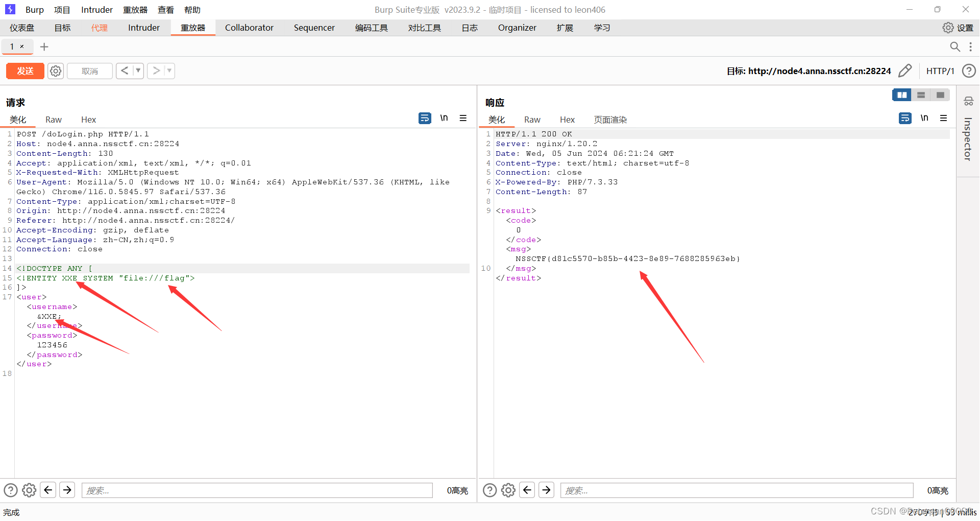980x521 pixels.
Task: Open request search help icon
Action: point(11,490)
